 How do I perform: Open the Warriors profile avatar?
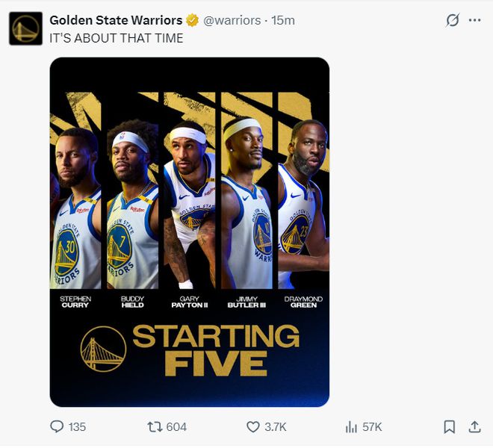[25, 28]
